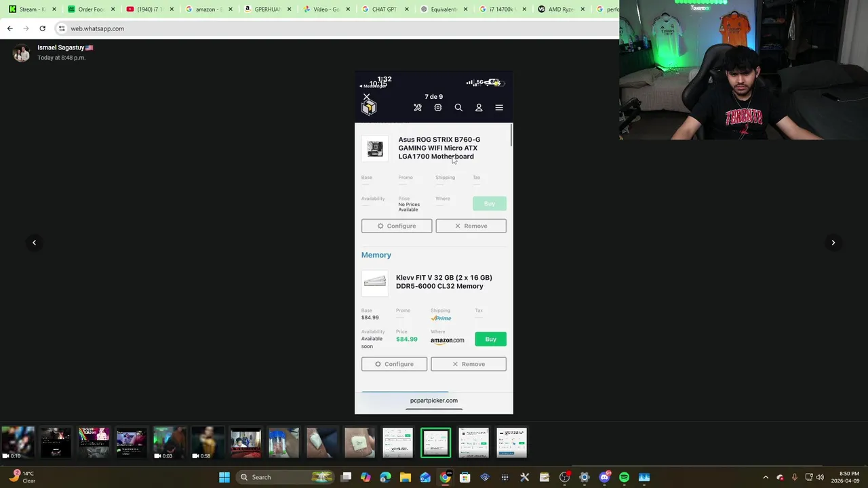Open the 0:03 video thumbnail
Screen dimensions: 868x488
pyautogui.click(x=170, y=443)
